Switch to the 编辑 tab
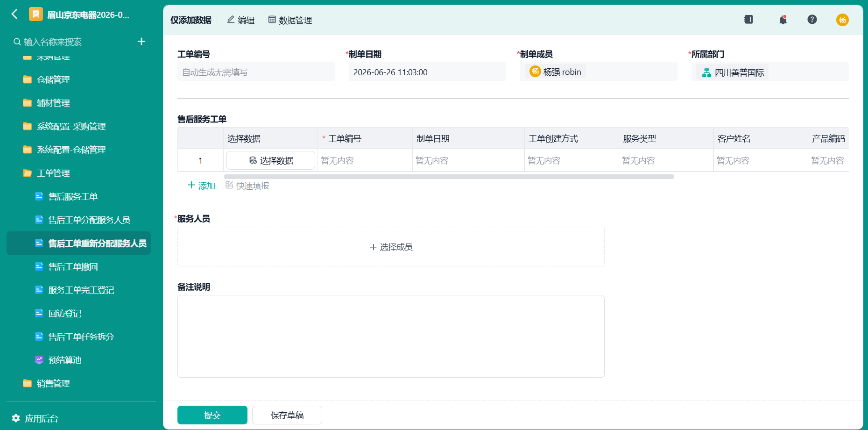868x430 pixels. [x=241, y=20]
